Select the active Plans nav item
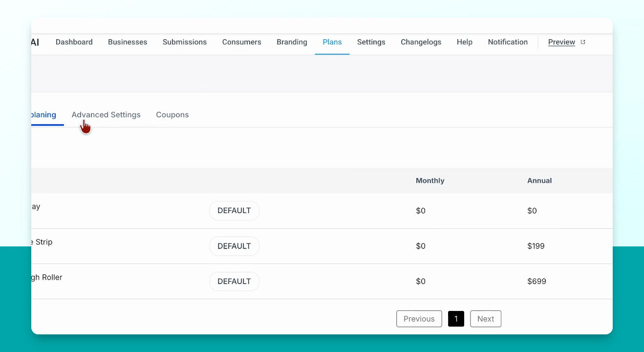The width and height of the screenshot is (644, 352). (332, 42)
